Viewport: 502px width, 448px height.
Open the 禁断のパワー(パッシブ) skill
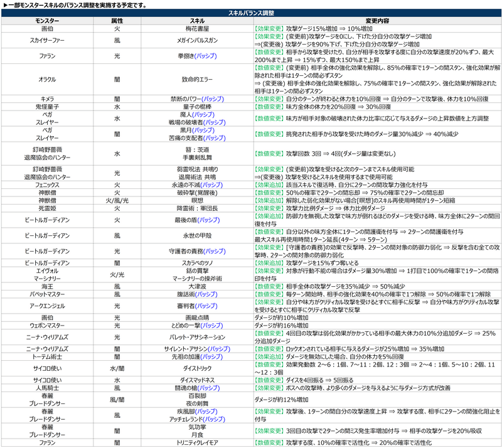click(x=196, y=99)
